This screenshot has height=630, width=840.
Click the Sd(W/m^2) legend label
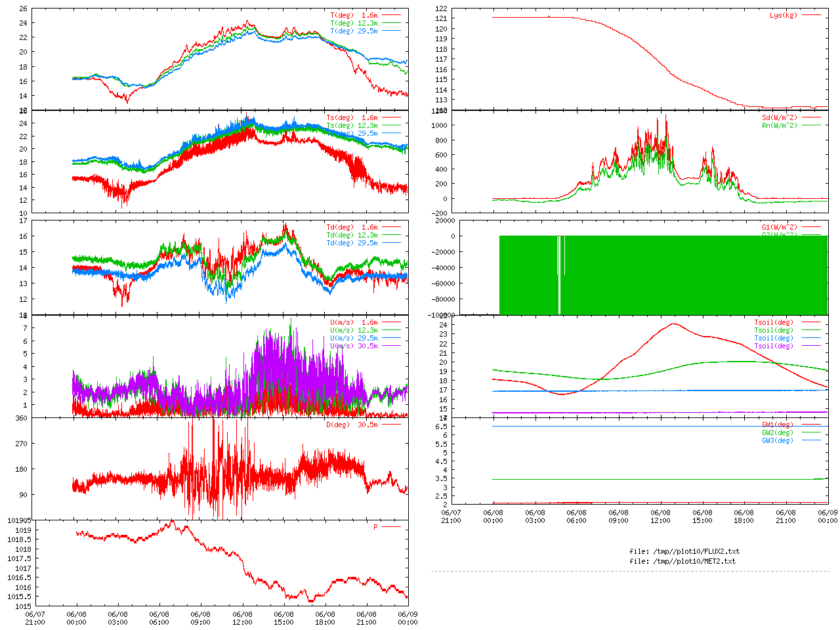779,118
